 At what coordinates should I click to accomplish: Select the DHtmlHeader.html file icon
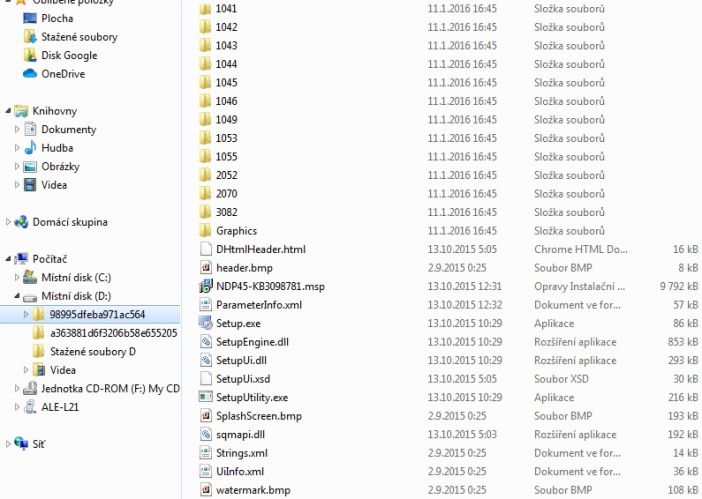tap(205, 249)
